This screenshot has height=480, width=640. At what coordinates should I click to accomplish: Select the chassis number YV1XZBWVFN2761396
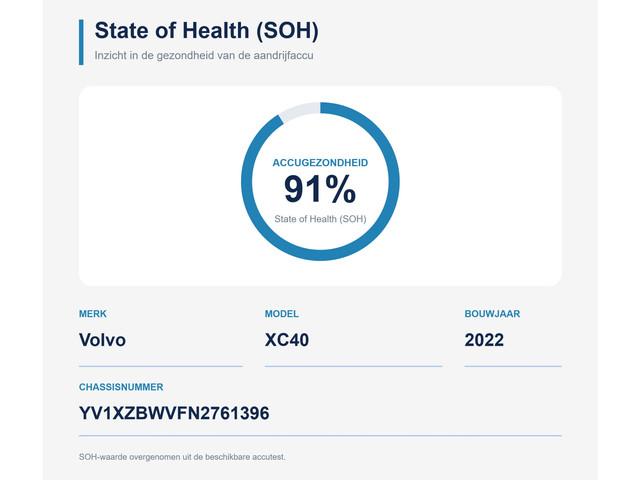(174, 413)
